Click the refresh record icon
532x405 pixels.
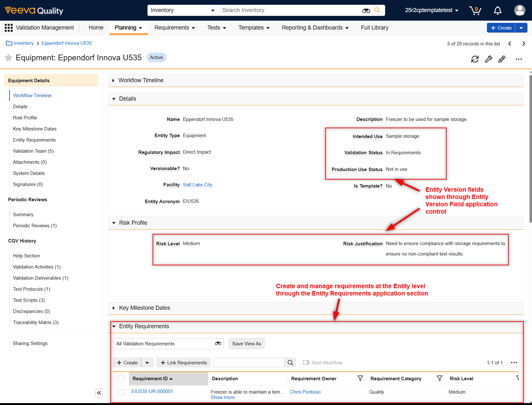475,59
